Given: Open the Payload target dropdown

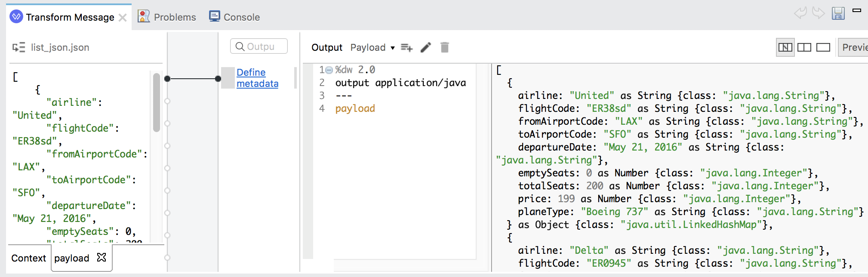Looking at the screenshot, I should tap(372, 47).
